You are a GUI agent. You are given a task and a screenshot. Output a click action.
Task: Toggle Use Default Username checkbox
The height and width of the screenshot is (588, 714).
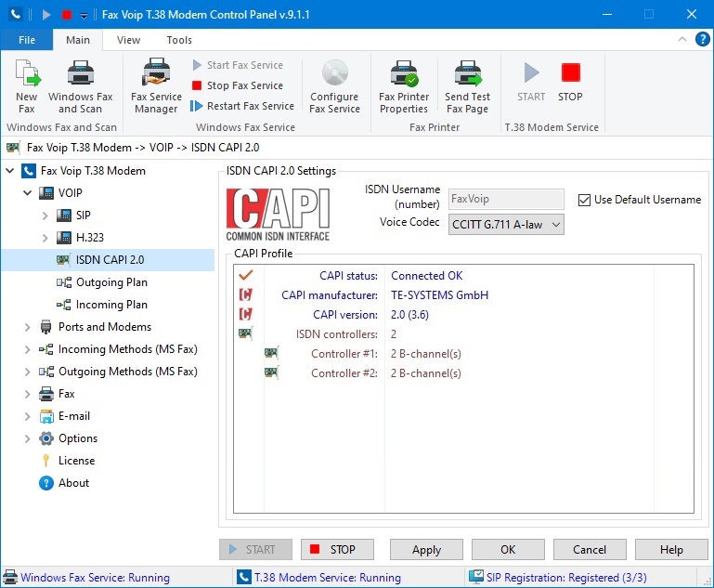pyautogui.click(x=584, y=200)
